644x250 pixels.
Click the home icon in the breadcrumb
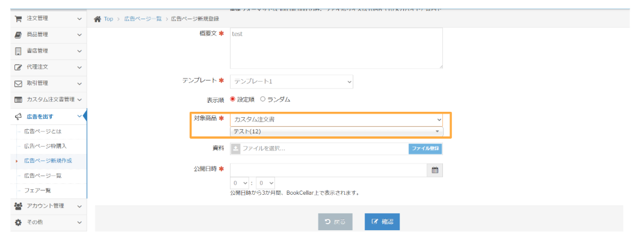(98, 19)
